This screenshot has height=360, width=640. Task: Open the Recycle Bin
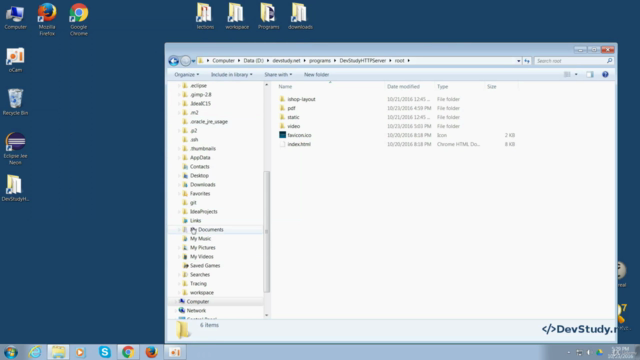[x=15, y=102]
